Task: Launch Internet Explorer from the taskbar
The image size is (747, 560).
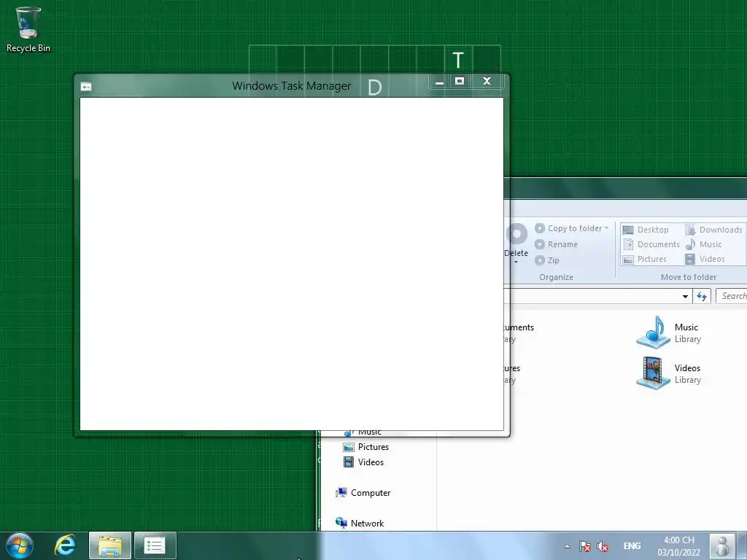Action: pyautogui.click(x=65, y=545)
